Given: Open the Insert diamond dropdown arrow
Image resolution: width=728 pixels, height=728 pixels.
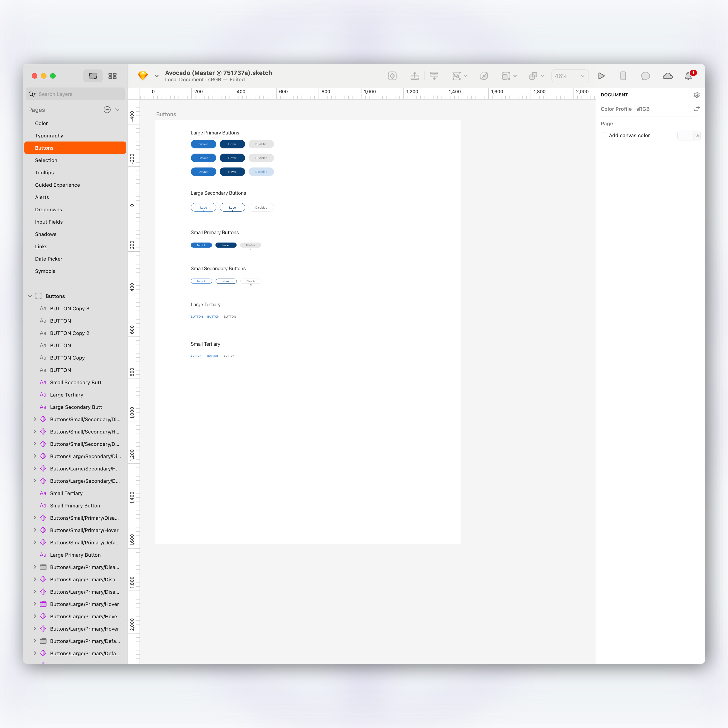Looking at the screenshot, I should point(157,76).
